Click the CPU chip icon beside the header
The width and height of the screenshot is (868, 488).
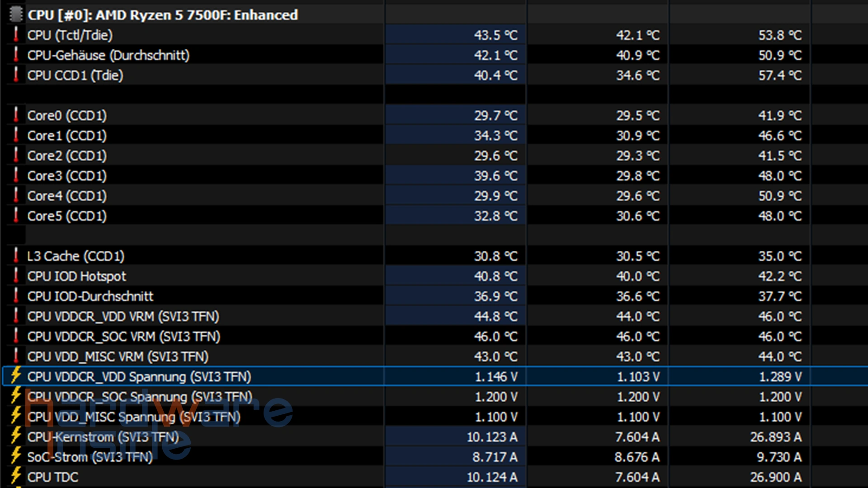[x=16, y=14]
